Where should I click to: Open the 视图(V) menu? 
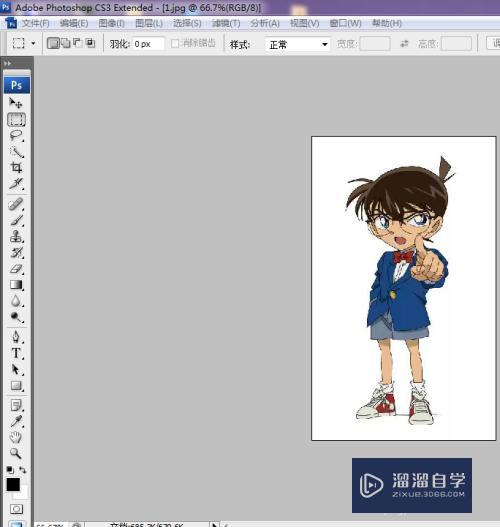304,24
